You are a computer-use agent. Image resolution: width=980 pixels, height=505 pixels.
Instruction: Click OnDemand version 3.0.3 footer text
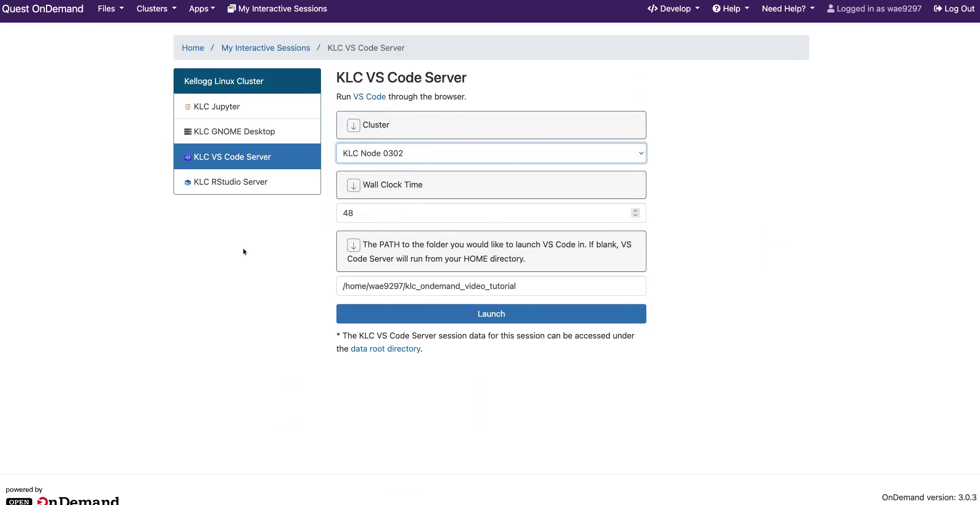(x=929, y=497)
